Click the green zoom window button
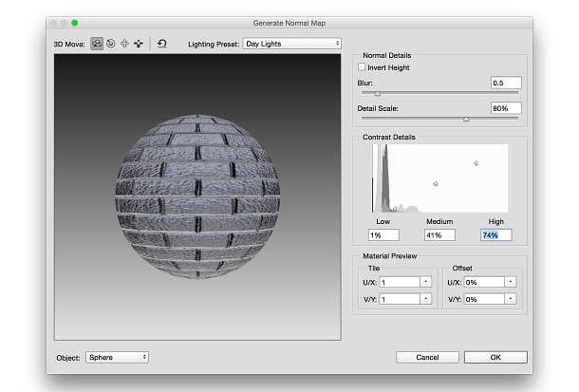The height and width of the screenshot is (392, 579). pos(75,23)
